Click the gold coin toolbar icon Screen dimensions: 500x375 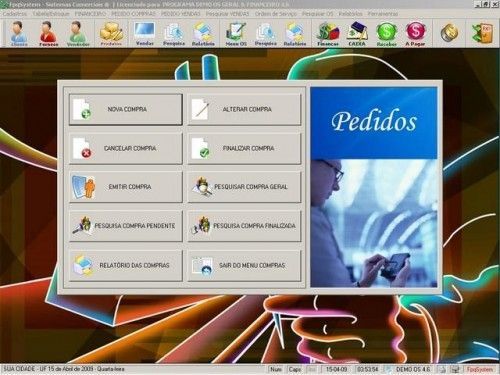[x=449, y=33]
